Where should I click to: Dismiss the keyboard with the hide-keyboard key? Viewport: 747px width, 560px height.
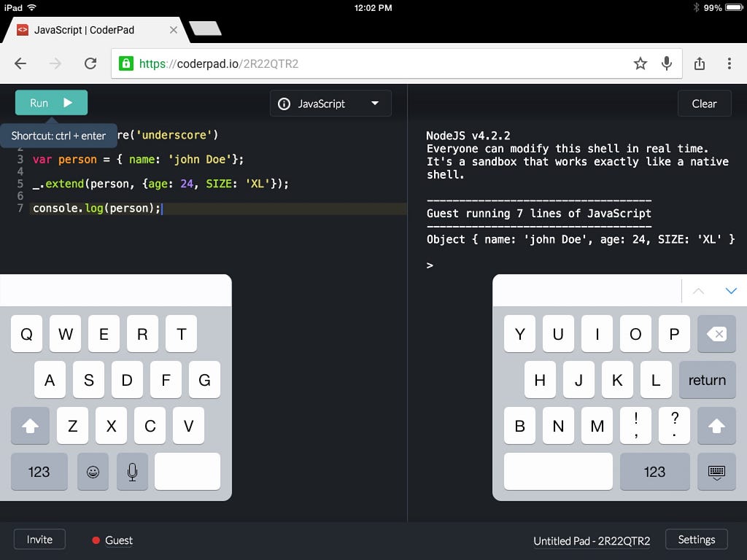click(716, 472)
